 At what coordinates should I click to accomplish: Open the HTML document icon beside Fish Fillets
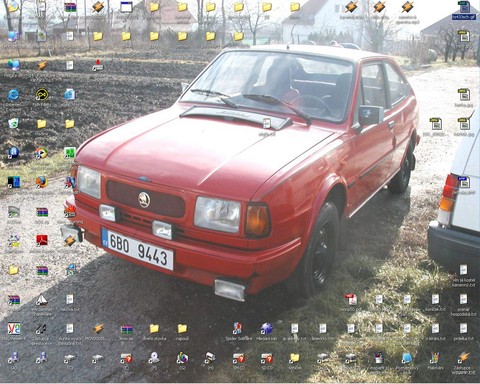[70, 95]
